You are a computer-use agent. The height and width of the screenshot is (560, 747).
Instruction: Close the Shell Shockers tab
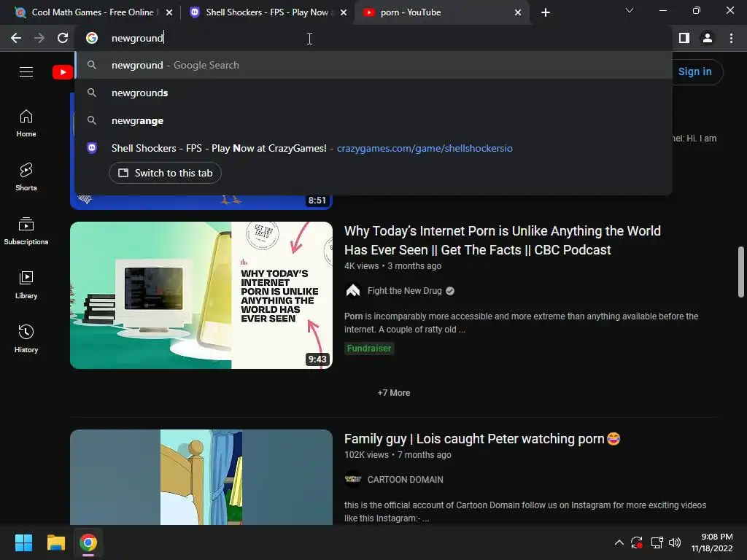tap(344, 12)
